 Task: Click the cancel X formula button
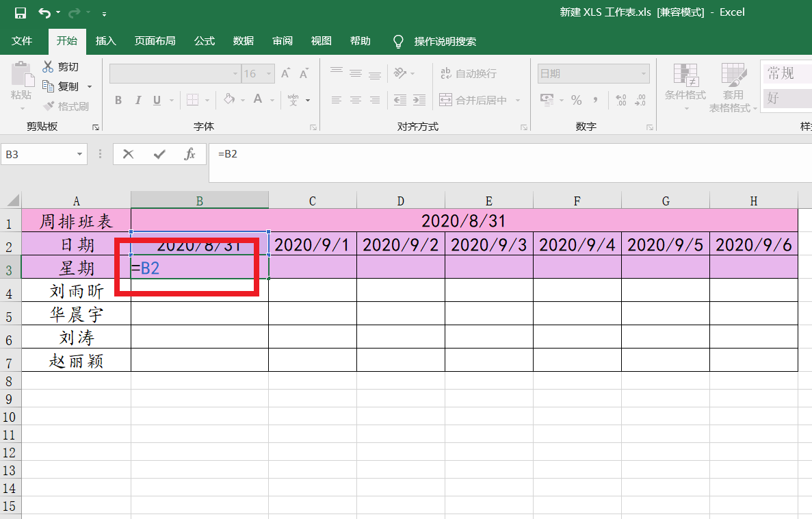128,154
